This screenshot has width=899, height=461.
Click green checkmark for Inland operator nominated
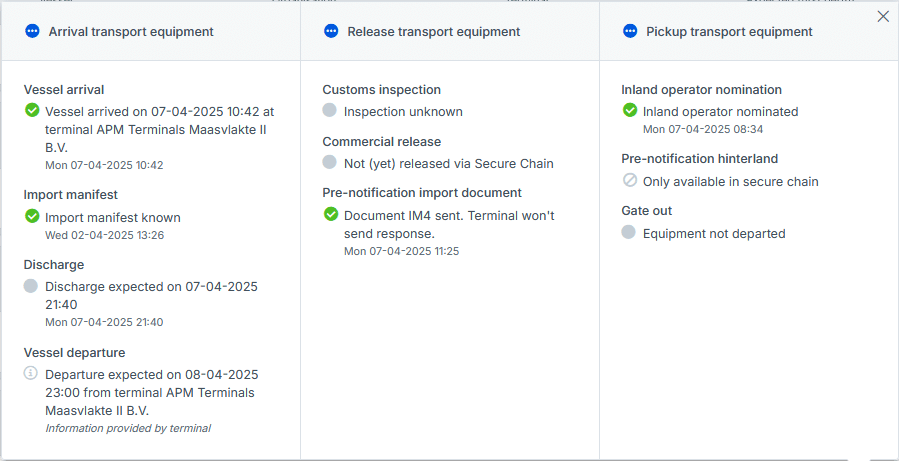(x=630, y=110)
